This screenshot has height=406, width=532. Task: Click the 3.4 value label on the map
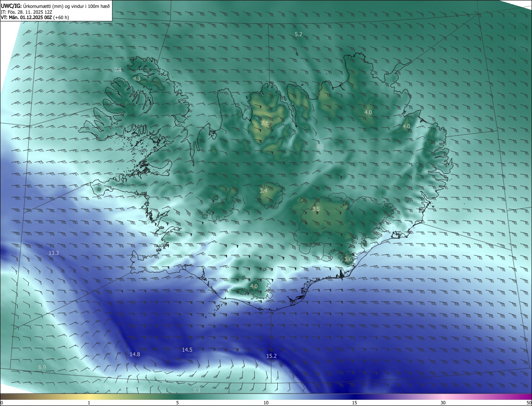(x=264, y=191)
